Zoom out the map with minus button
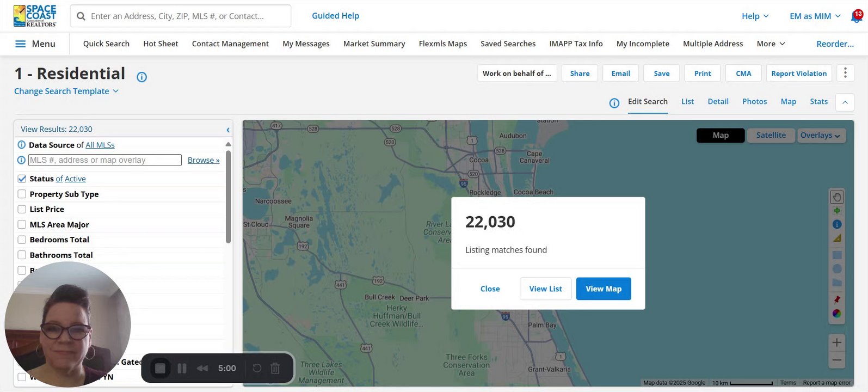Viewport: 868px width, 392px height. coord(837,360)
